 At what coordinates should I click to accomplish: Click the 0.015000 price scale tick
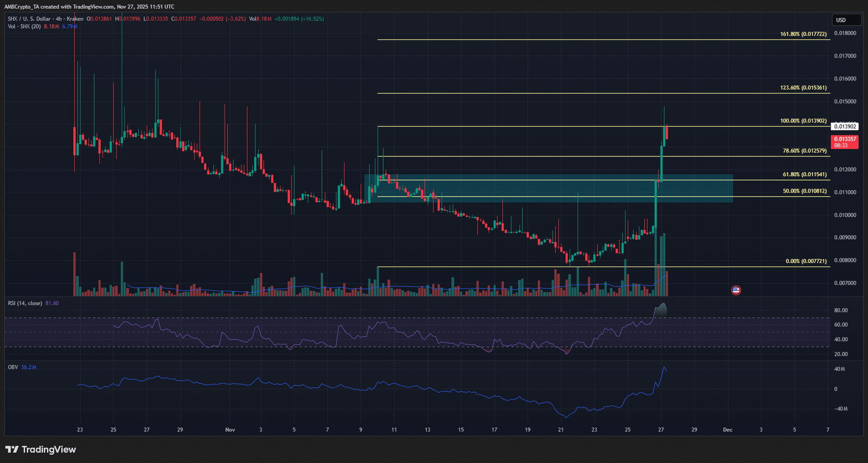(845, 101)
